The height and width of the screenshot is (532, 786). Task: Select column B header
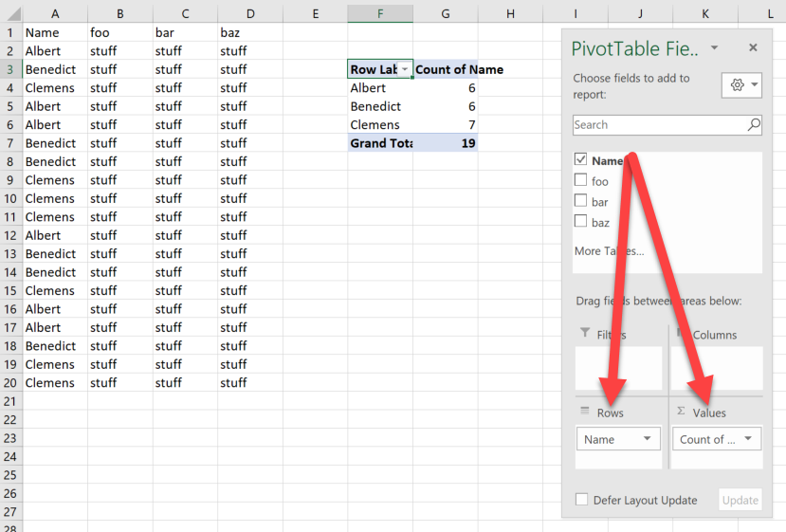120,13
